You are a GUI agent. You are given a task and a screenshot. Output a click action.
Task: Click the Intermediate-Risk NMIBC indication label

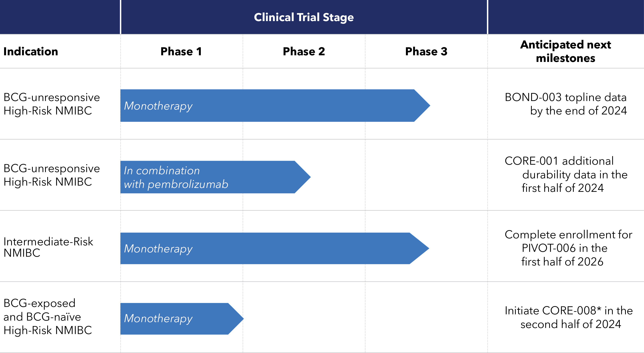[48, 247]
